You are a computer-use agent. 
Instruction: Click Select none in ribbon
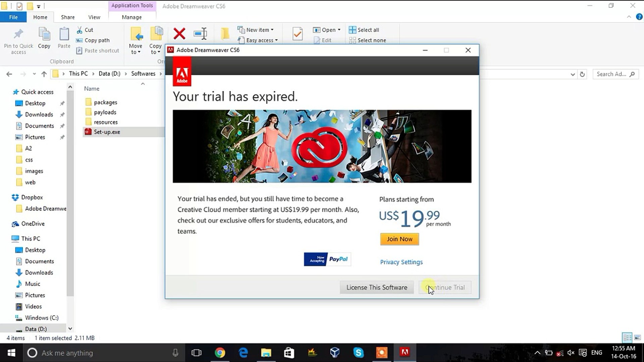367,40
